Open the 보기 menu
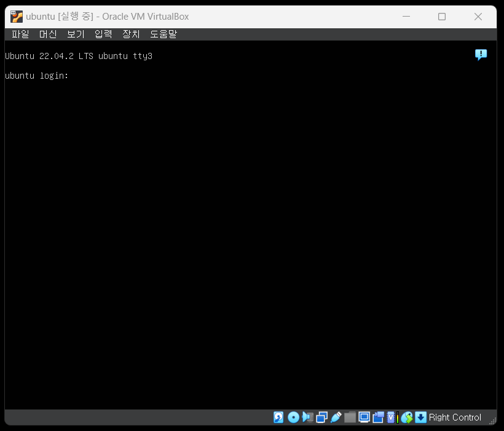 pyautogui.click(x=76, y=34)
